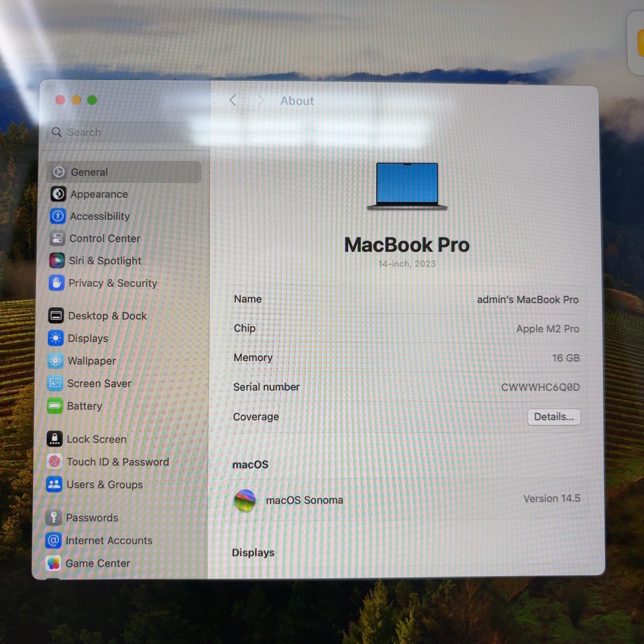Select the Touch ID fingerprint icon
This screenshot has height=644, width=644.
(x=55, y=462)
